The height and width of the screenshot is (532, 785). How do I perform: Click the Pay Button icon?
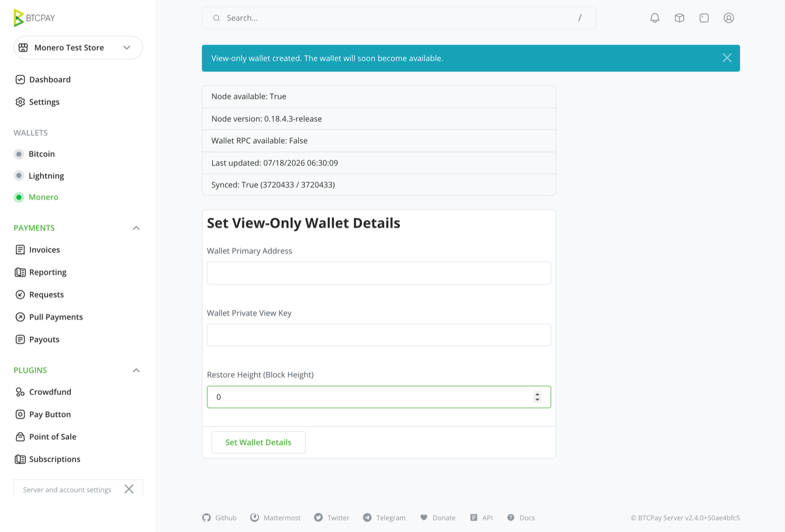coord(20,414)
